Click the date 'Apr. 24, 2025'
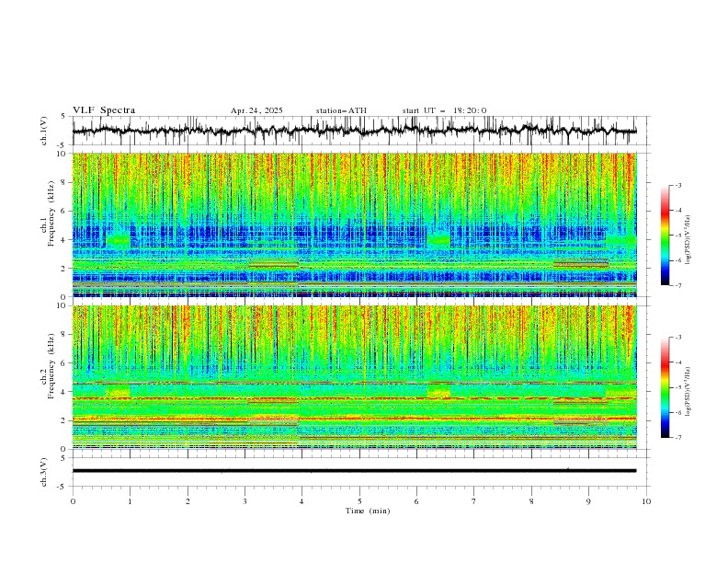 [256, 110]
